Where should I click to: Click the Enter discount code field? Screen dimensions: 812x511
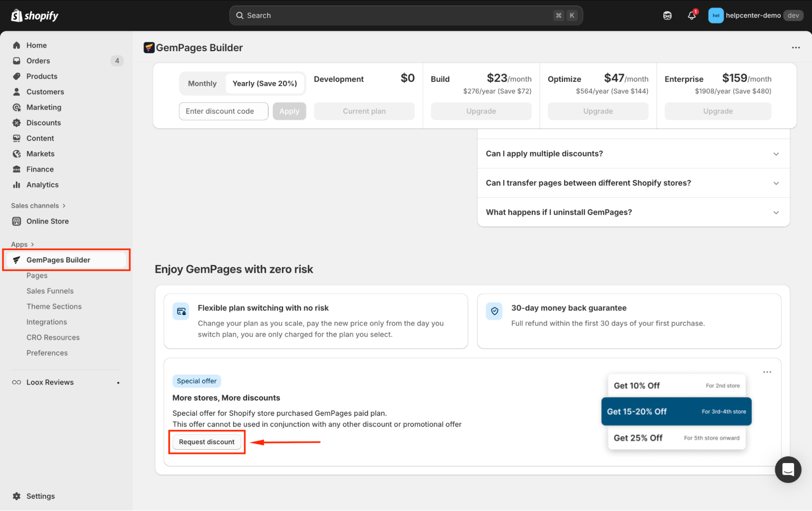pos(223,111)
